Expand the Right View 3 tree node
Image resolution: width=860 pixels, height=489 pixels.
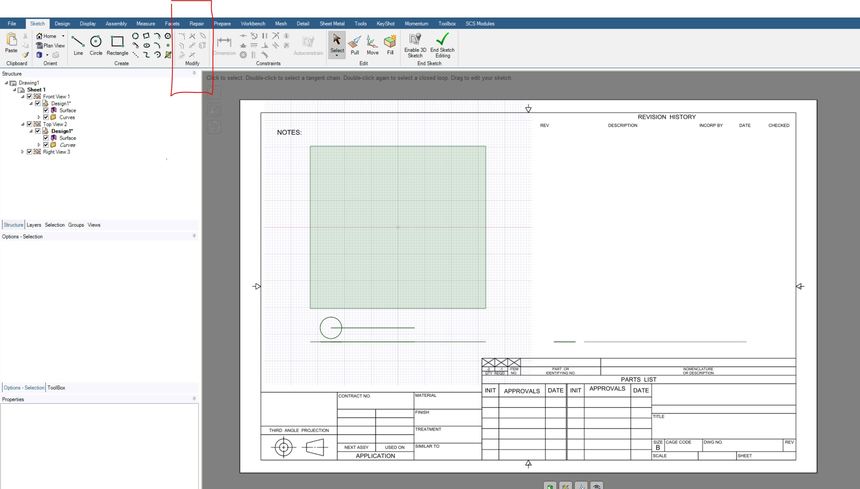(x=22, y=152)
